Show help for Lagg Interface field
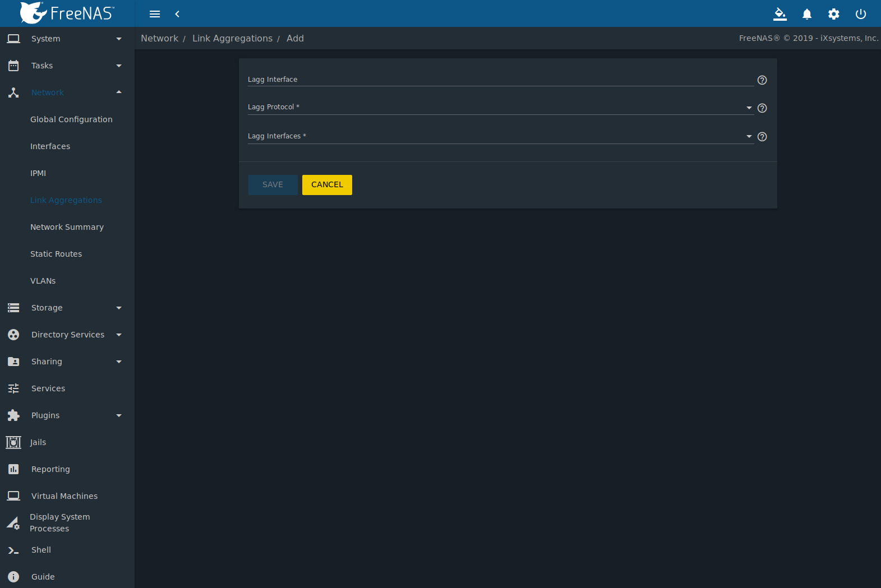The width and height of the screenshot is (881, 588). coord(762,80)
